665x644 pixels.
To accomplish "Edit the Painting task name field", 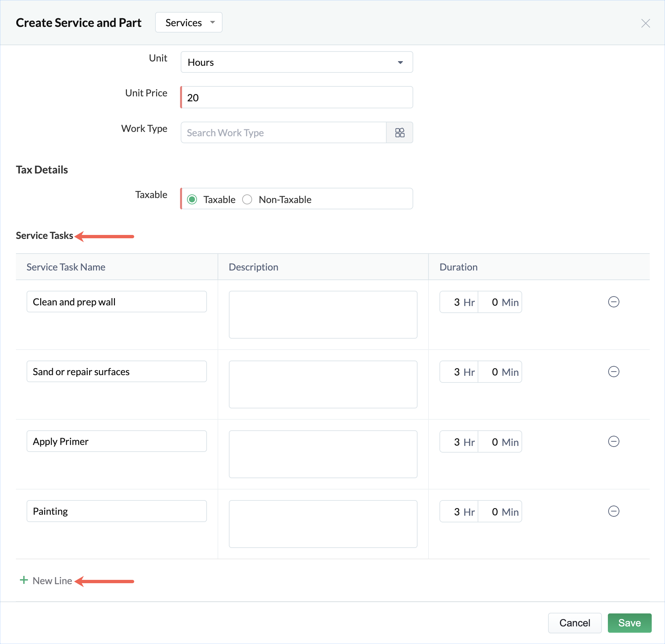I will [116, 511].
